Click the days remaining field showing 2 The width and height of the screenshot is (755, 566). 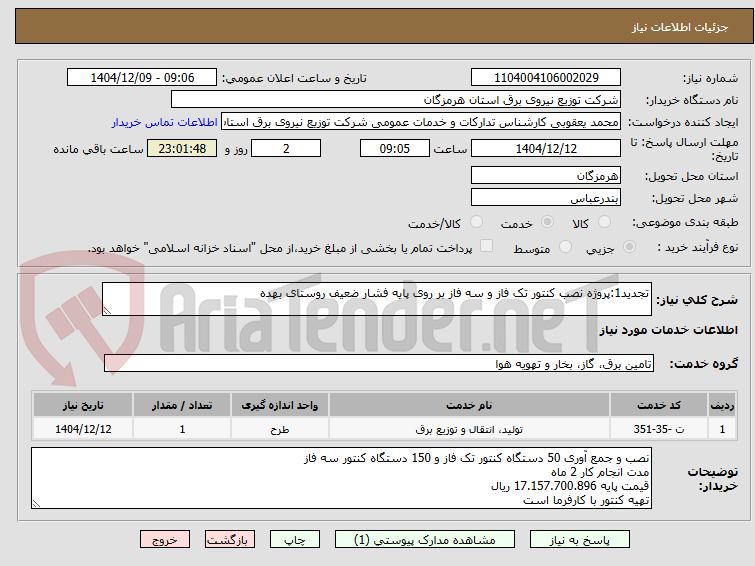click(286, 148)
